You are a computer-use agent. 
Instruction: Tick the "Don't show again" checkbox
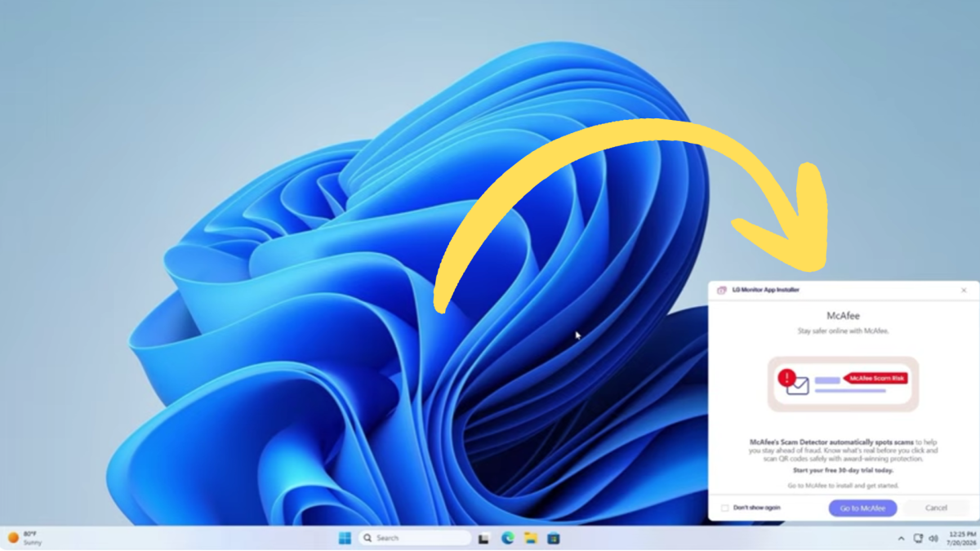point(725,508)
